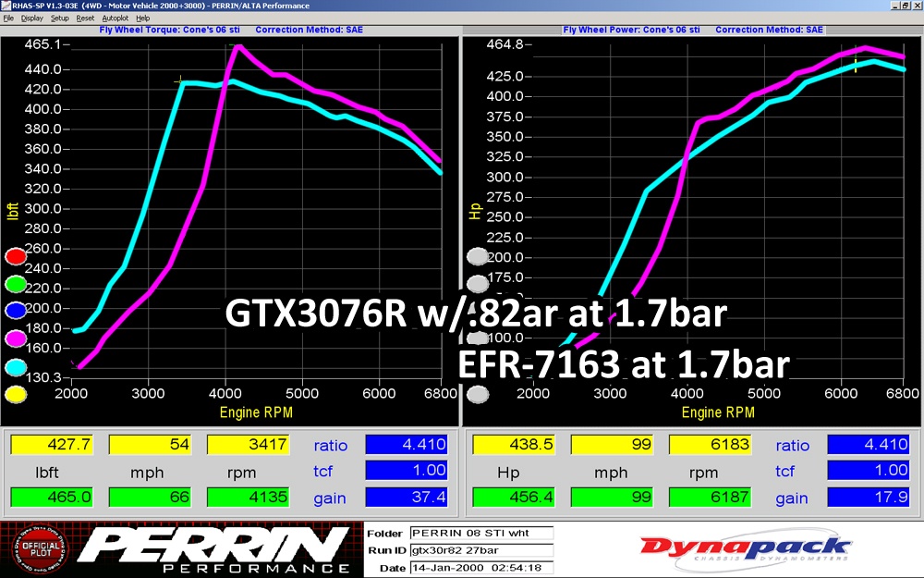The image size is (924, 578).
Task: Click the lbft axis label on torque graph
Action: coord(13,211)
